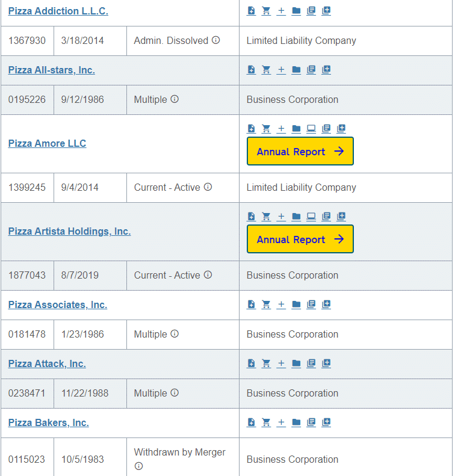Click stacked pages icon for Pizza Attack

pos(311,363)
